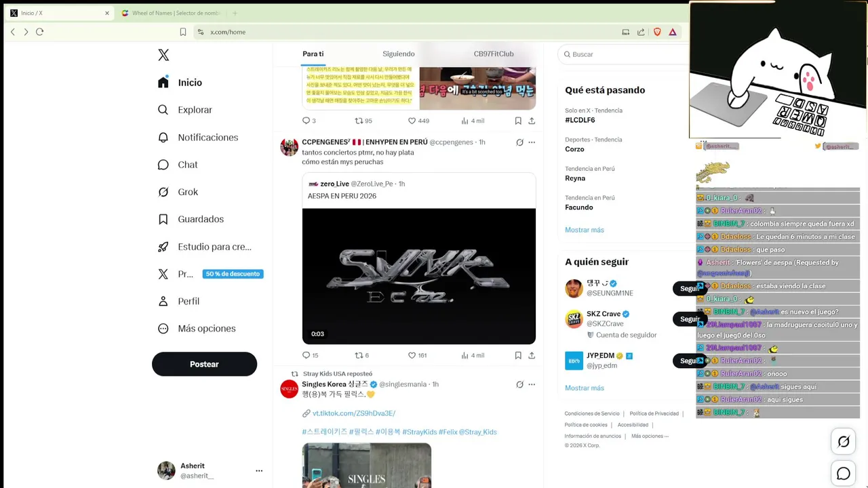Reply to post with 3 replies

309,121
